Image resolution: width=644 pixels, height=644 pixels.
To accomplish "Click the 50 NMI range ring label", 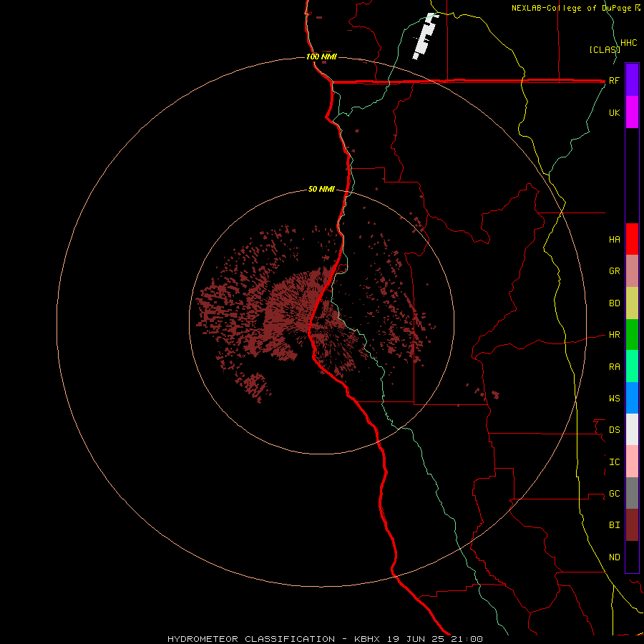I will click(x=321, y=189).
